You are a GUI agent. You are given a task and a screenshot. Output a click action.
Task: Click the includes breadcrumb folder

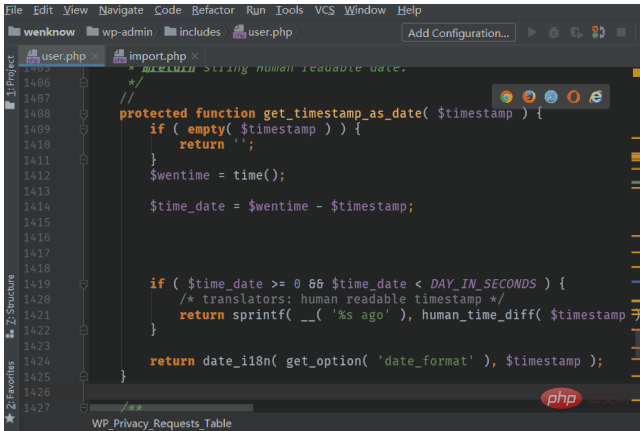[x=192, y=32]
